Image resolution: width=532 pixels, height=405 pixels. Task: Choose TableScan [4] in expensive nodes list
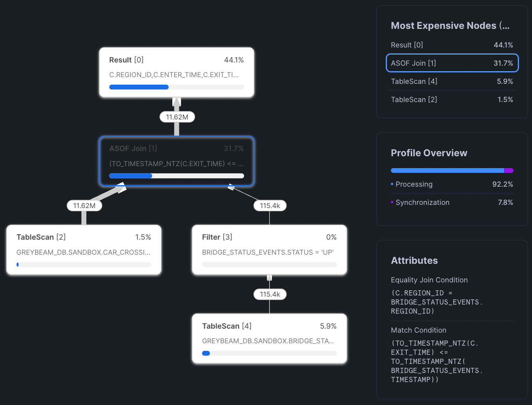coord(452,81)
